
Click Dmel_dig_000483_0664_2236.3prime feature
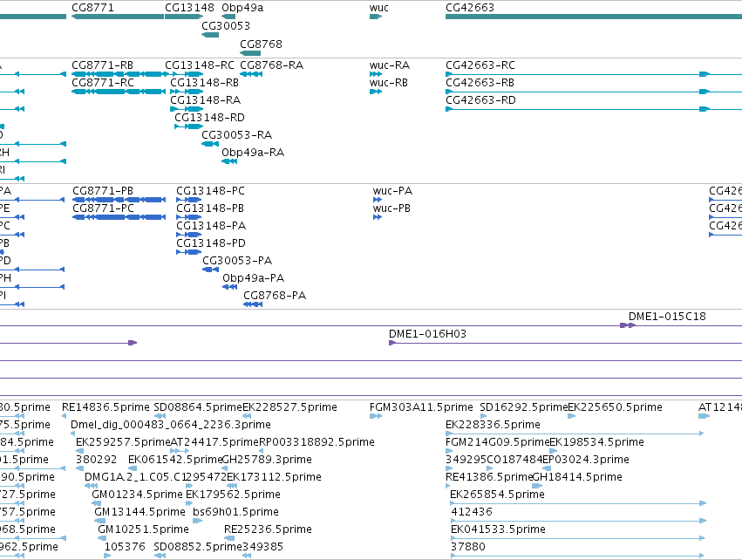tap(171, 425)
